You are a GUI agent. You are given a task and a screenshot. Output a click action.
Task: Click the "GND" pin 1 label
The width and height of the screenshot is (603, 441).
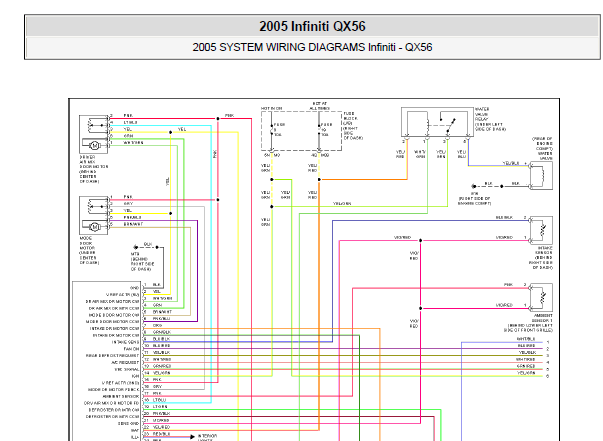tap(134, 288)
